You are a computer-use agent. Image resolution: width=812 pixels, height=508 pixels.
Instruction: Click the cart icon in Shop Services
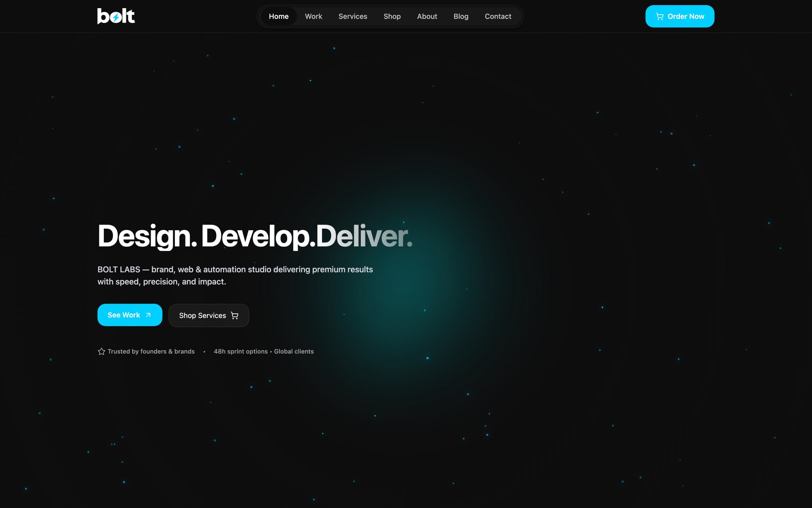(x=234, y=316)
